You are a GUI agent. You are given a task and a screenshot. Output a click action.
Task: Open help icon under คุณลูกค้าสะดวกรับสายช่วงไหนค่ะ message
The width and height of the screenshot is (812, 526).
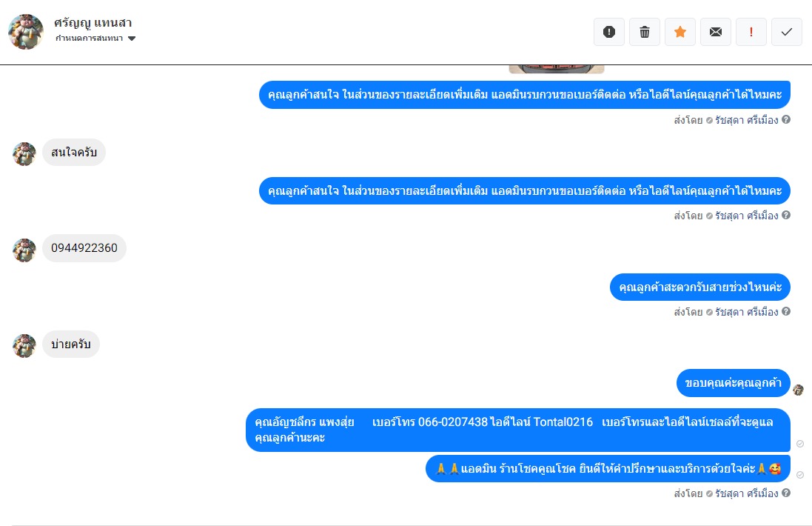[786, 311]
